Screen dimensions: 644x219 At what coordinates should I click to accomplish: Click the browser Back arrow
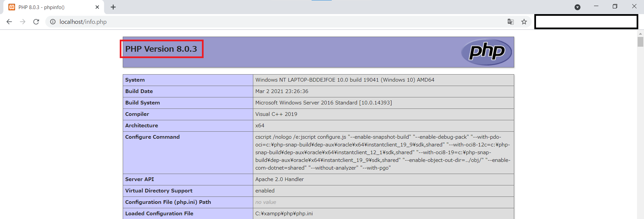coord(9,22)
